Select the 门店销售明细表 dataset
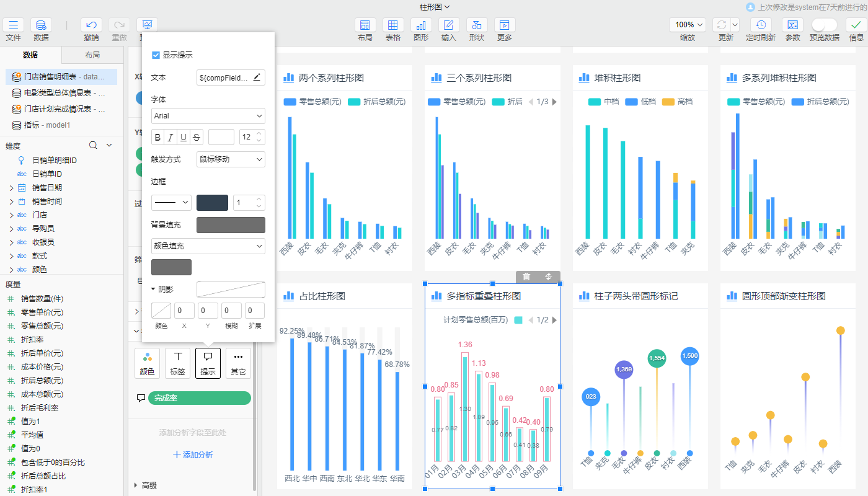868x496 pixels. [61, 77]
